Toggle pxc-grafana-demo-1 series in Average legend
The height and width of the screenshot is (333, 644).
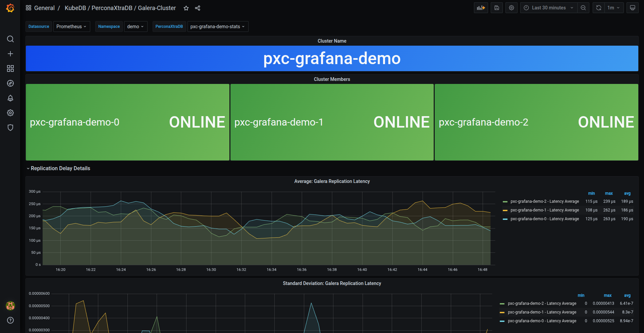[545, 210]
